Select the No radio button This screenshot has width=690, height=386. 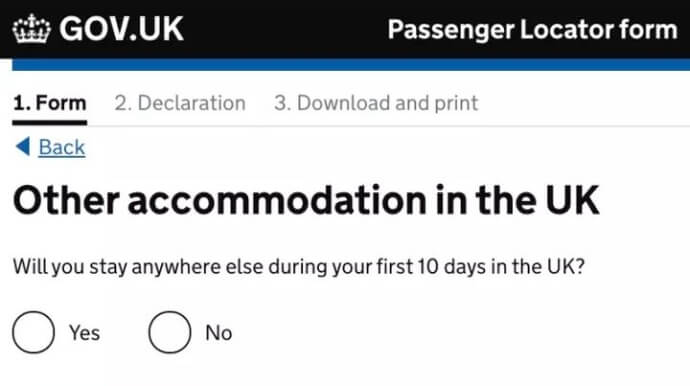click(x=169, y=332)
